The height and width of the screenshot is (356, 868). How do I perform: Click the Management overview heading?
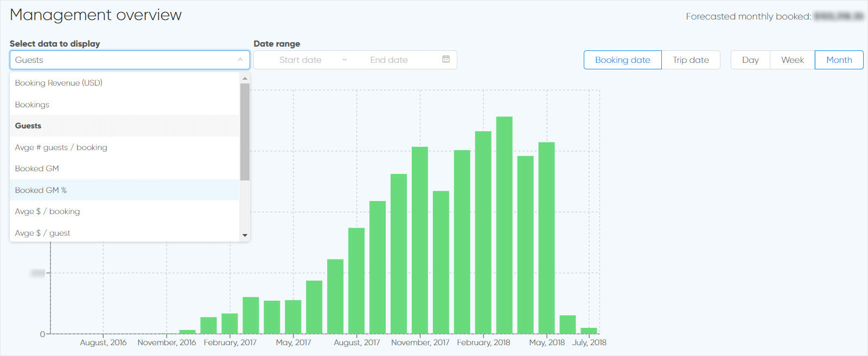pos(96,15)
